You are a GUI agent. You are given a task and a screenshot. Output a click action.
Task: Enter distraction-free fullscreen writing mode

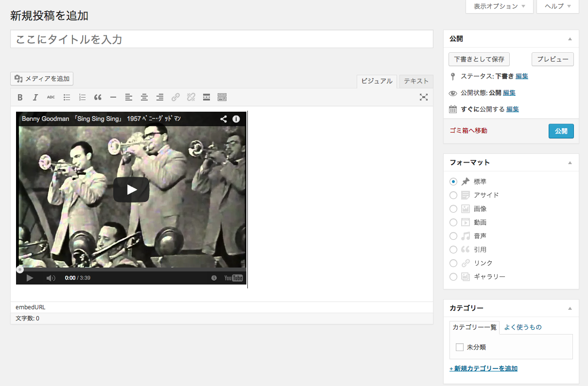pyautogui.click(x=424, y=98)
